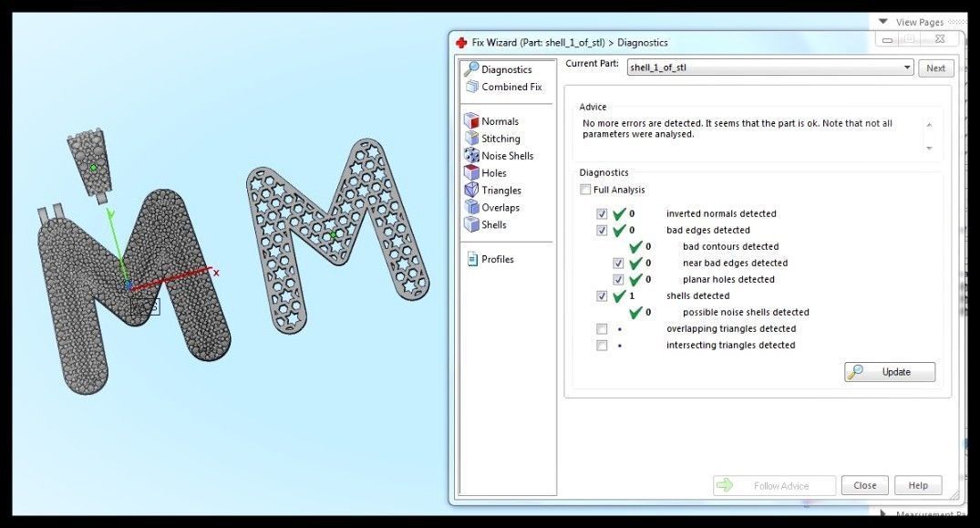Click the Advice message text
This screenshot has height=528, width=980.
(x=737, y=129)
